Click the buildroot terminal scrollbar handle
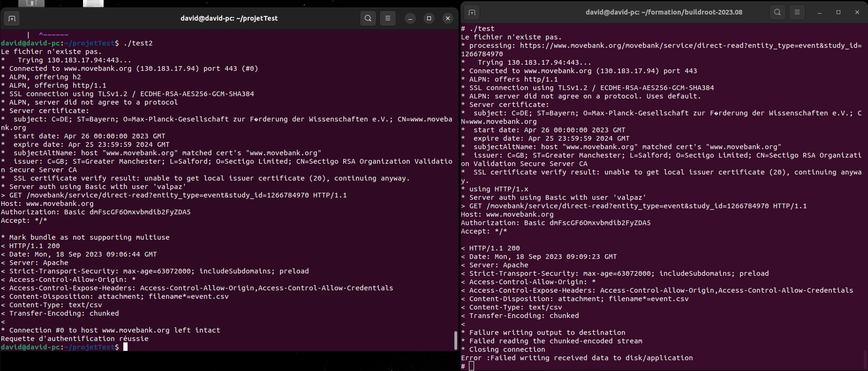This screenshot has height=371, width=868. (865, 360)
